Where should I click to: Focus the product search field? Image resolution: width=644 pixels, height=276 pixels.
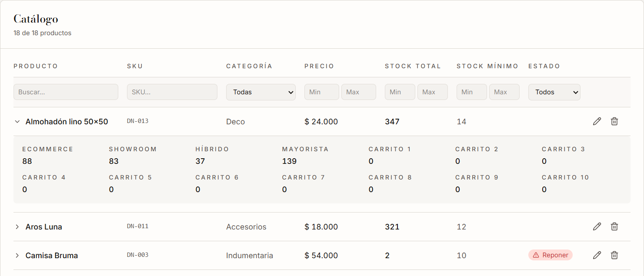point(66,92)
